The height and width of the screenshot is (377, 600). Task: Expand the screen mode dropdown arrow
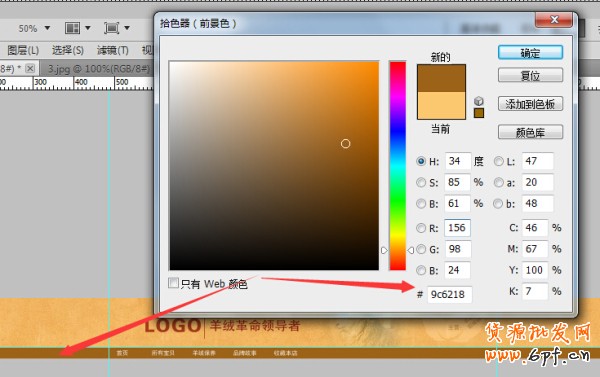(127, 28)
